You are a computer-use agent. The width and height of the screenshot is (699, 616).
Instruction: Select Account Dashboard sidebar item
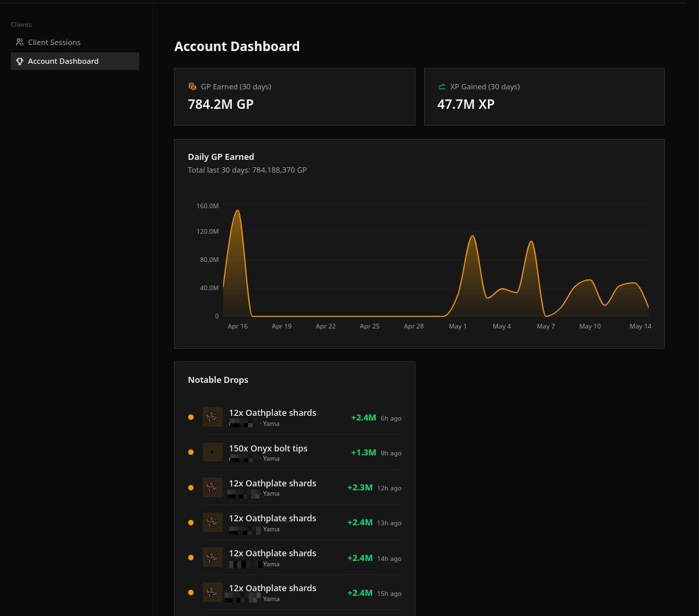pos(75,61)
